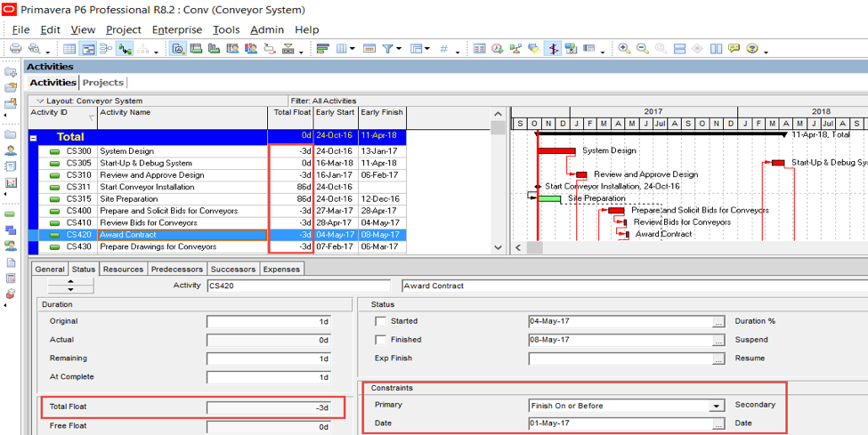
Task: Open the Help question mark icon
Action: pyautogui.click(x=751, y=49)
